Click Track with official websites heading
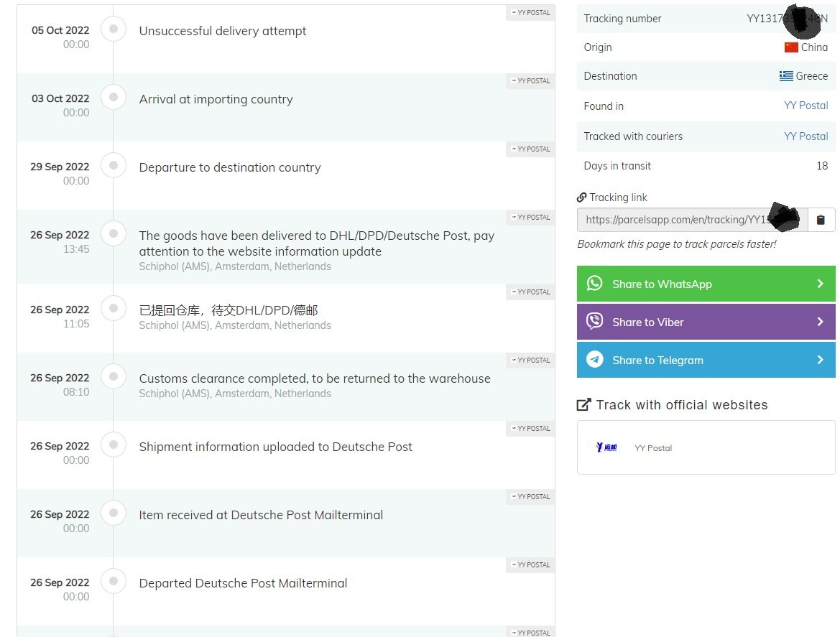The image size is (840, 637). [681, 405]
